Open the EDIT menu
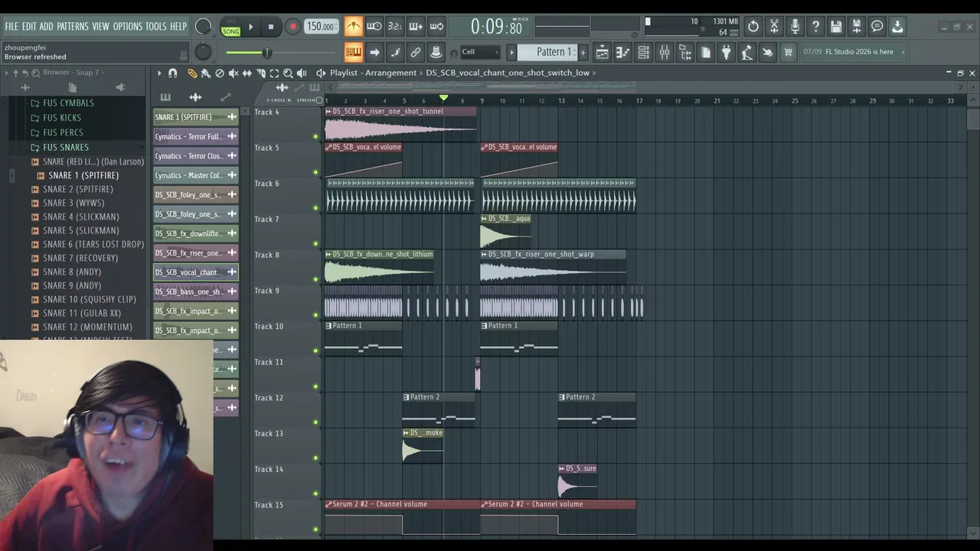Screen dimensions: 980x551 pos(29,26)
